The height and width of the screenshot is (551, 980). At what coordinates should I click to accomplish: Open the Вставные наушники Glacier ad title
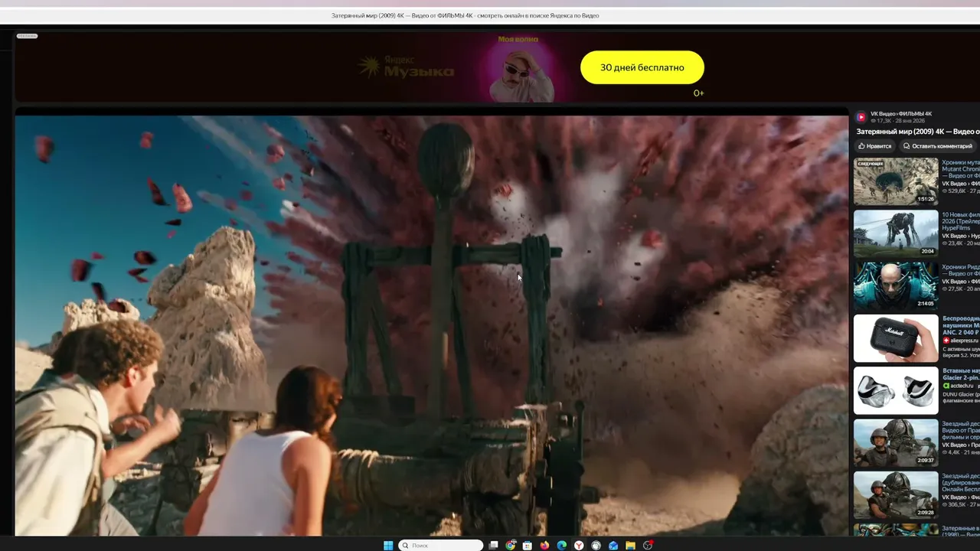pyautogui.click(x=961, y=374)
